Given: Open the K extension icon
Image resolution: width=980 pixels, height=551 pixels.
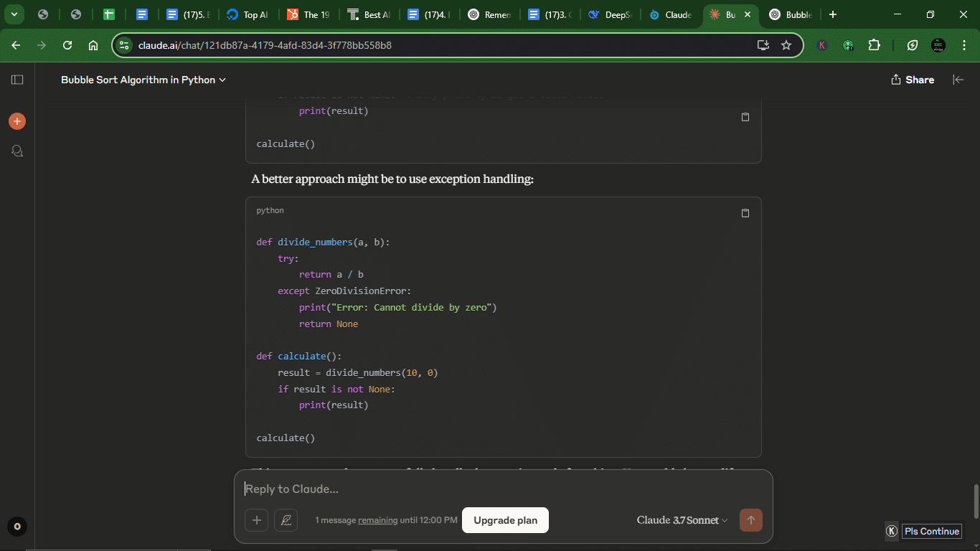Looking at the screenshot, I should 822,45.
